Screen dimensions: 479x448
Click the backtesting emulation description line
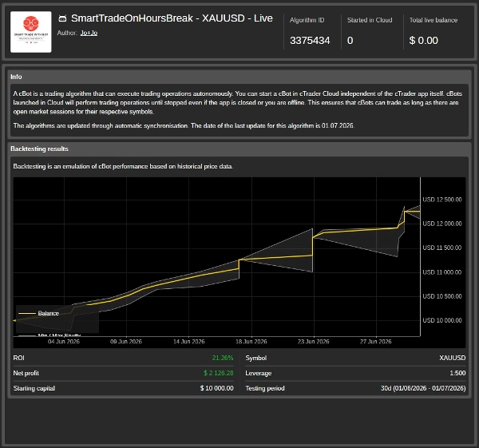pyautogui.click(x=123, y=167)
